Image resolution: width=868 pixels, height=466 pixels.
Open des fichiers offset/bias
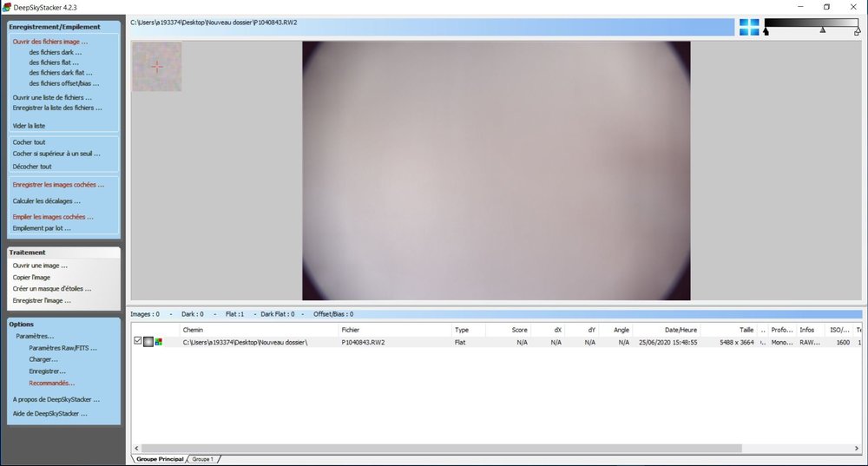click(x=64, y=83)
